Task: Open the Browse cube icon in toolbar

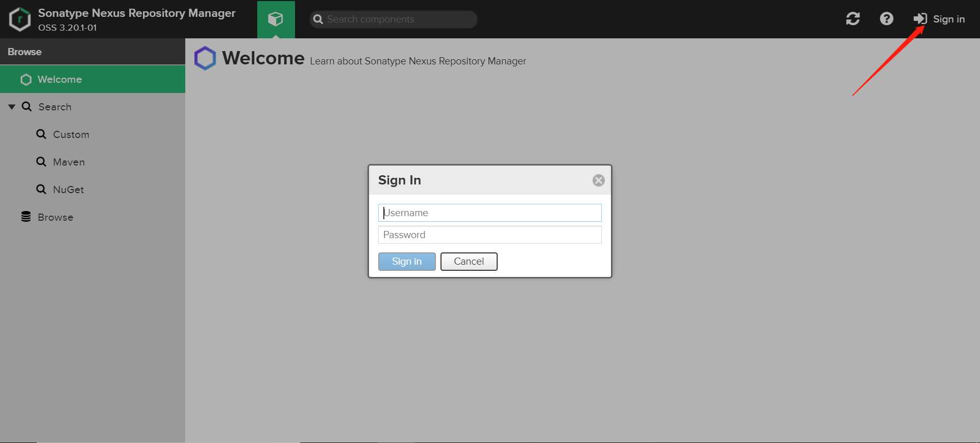Action: (x=276, y=19)
